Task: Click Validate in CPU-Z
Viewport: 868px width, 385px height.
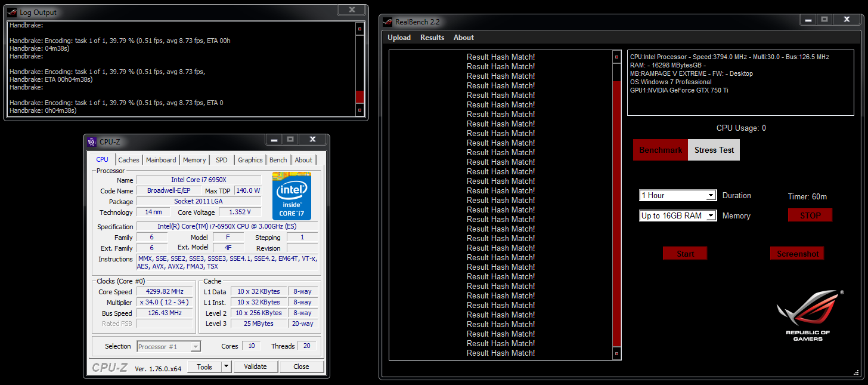Action: pyautogui.click(x=256, y=366)
